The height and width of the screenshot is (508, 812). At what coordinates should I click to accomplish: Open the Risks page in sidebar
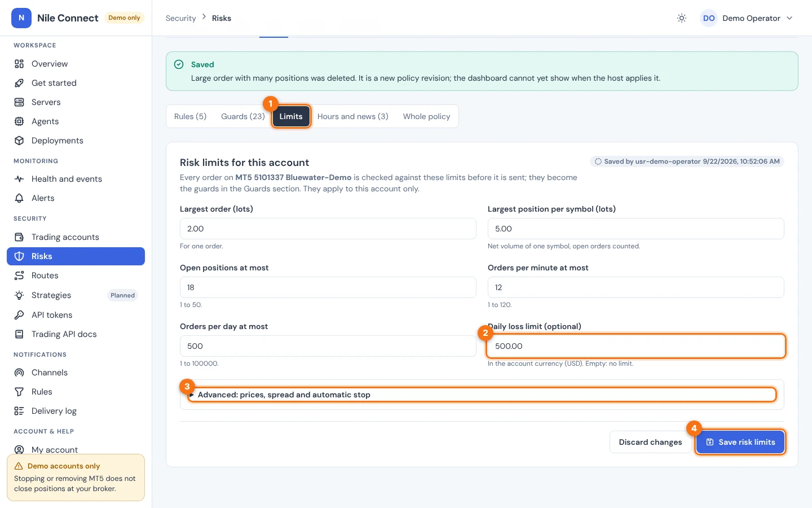tap(76, 256)
